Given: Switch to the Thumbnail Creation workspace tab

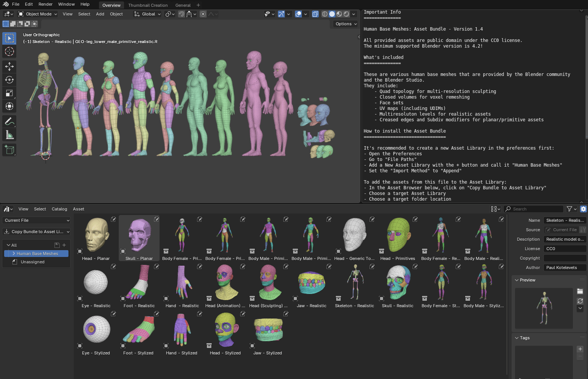Looking at the screenshot, I should click(x=148, y=5).
